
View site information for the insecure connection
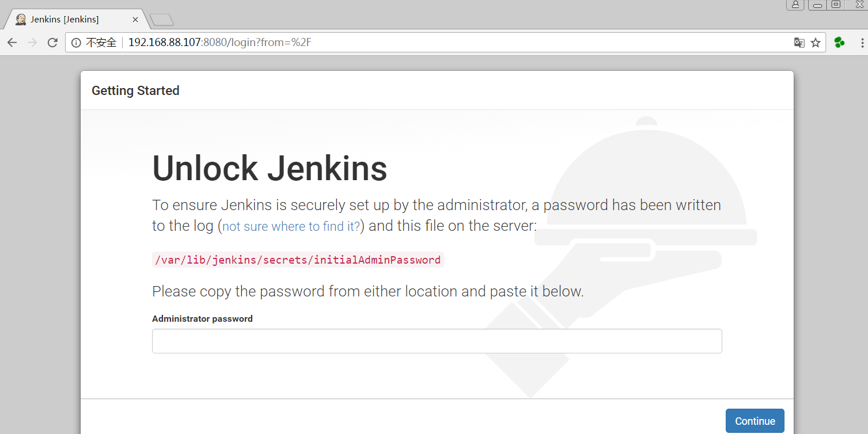pyautogui.click(x=76, y=43)
